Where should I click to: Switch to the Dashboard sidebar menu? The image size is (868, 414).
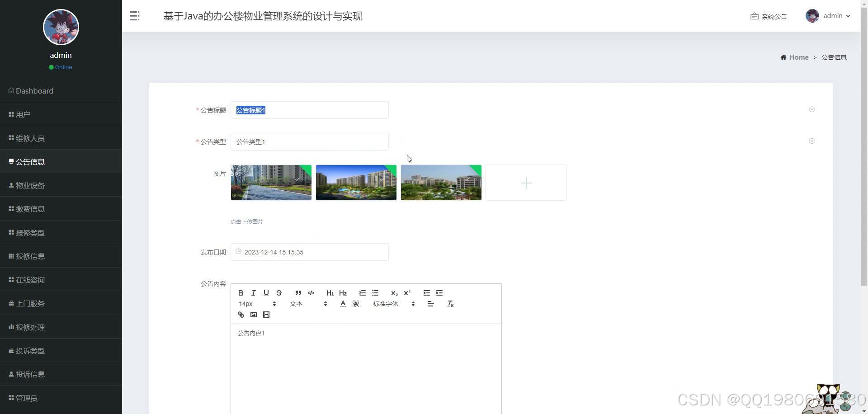pos(30,91)
